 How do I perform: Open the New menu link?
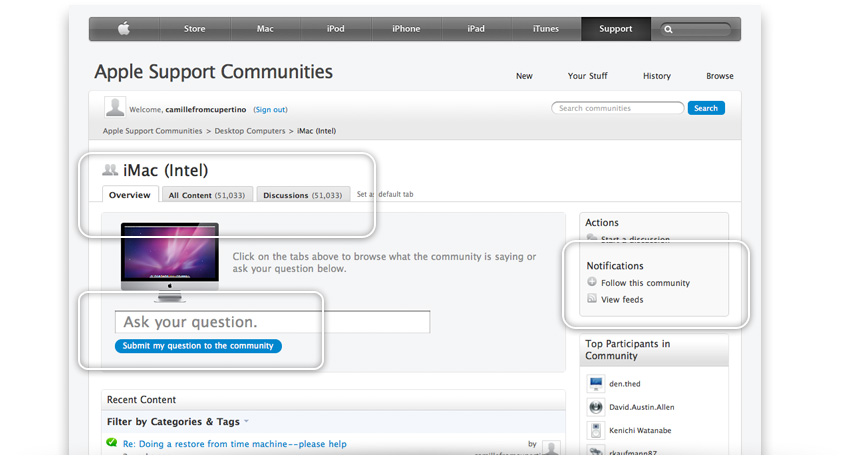[x=524, y=76]
